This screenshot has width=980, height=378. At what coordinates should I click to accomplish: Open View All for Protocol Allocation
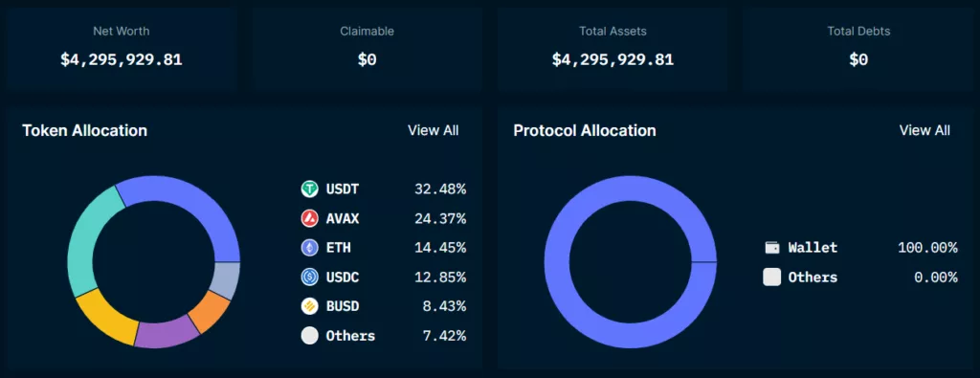point(924,130)
